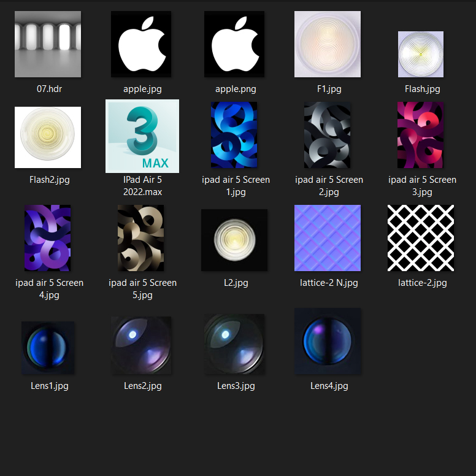
Task: Click the file name 07.hdr
Action: 49,89
